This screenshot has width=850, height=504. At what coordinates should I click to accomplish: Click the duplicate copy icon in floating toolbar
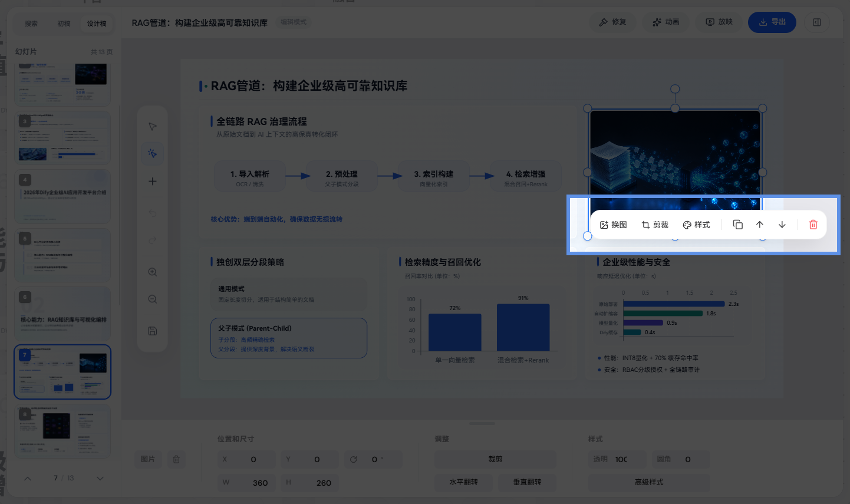pyautogui.click(x=737, y=225)
